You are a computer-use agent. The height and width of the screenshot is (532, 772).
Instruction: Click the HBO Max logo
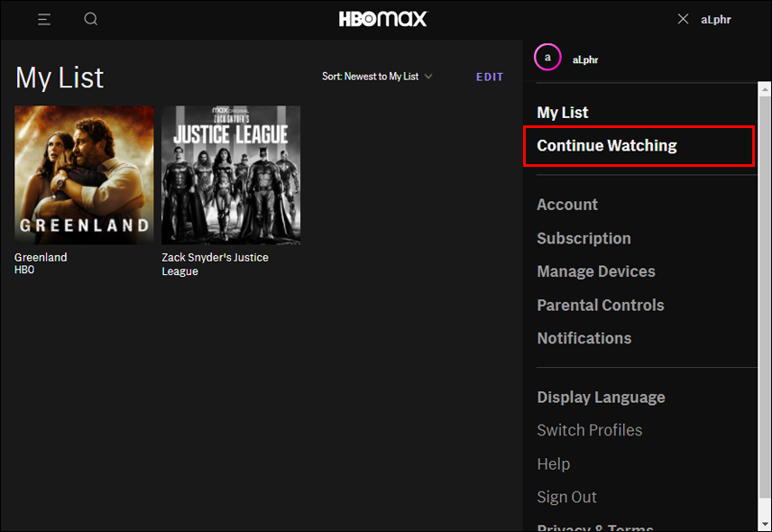point(383,19)
